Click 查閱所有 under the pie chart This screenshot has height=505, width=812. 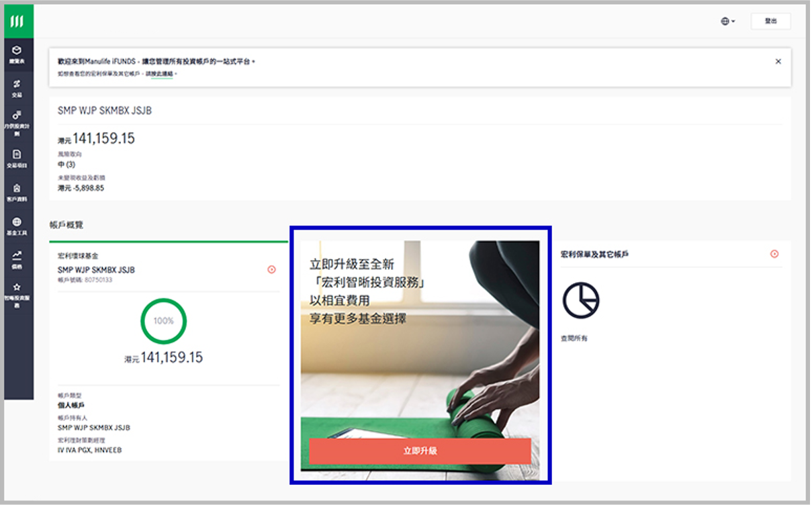[x=574, y=338]
